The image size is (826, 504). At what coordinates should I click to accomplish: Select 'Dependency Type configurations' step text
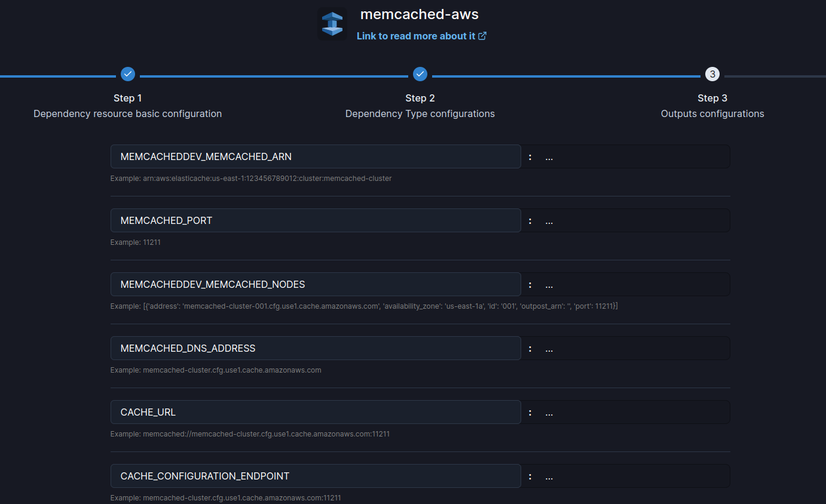point(420,113)
